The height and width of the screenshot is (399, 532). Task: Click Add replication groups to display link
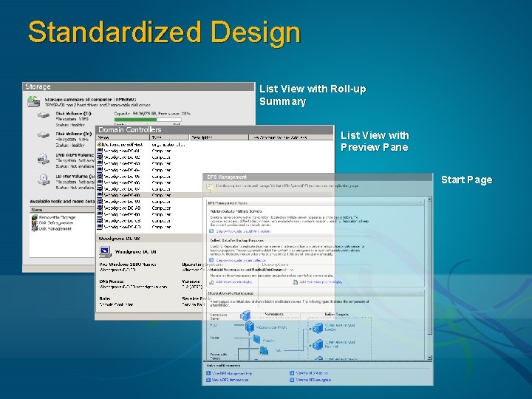321,282
